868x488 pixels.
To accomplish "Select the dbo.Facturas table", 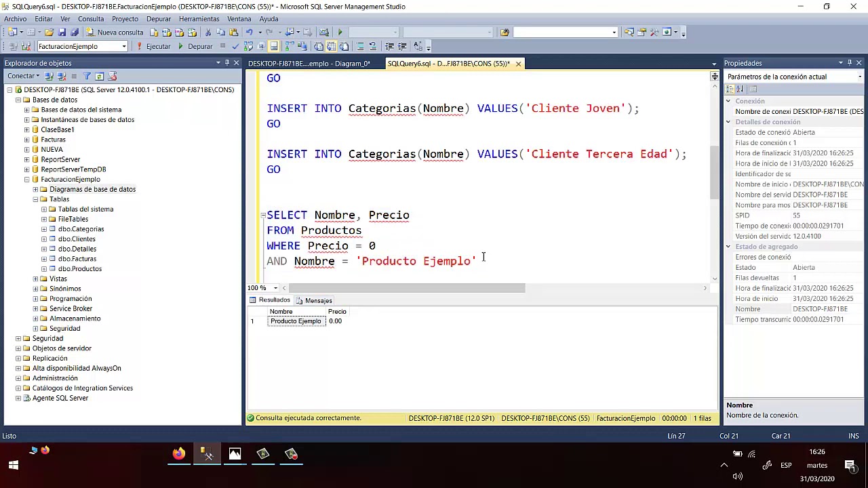I will click(x=77, y=259).
